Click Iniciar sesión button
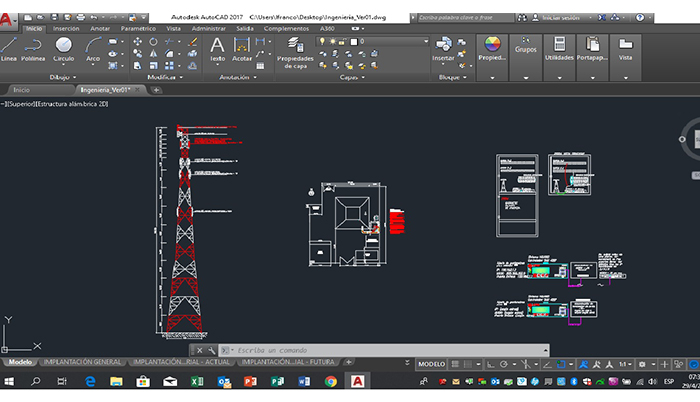The height and width of the screenshot is (402, 700). pyautogui.click(x=560, y=18)
